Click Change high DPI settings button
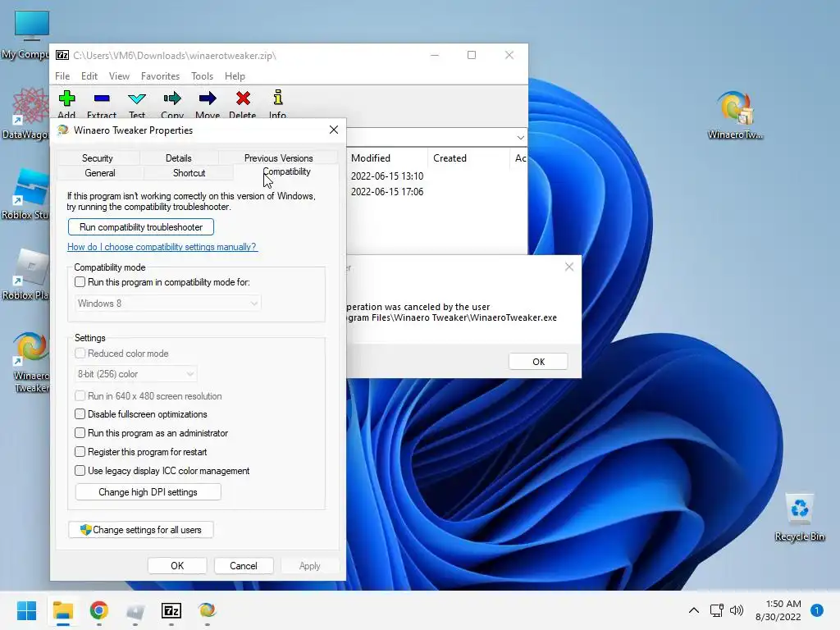The height and width of the screenshot is (630, 840). [x=148, y=492]
